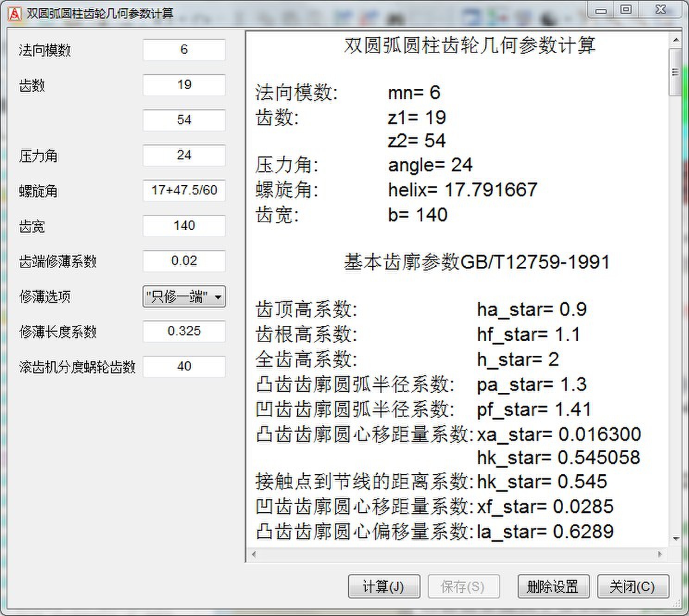This screenshot has width=689, height=616.
Task: Click the result text 'b= 140'
Action: [418, 215]
